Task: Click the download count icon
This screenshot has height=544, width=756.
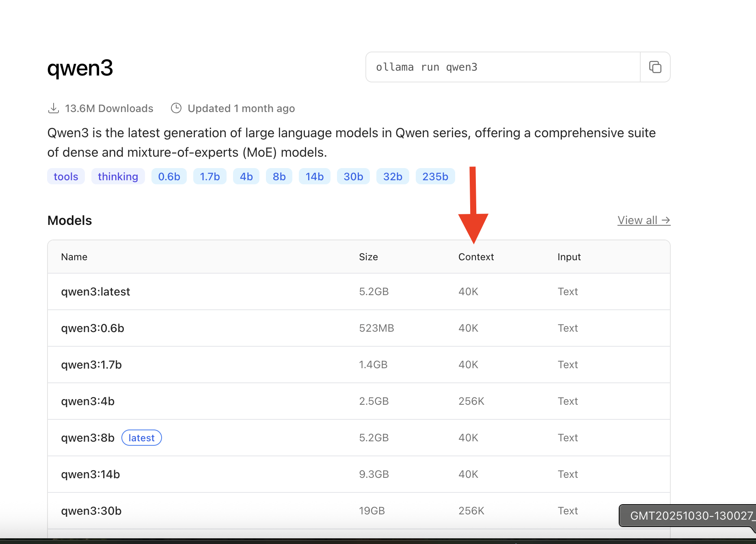Action: tap(54, 108)
